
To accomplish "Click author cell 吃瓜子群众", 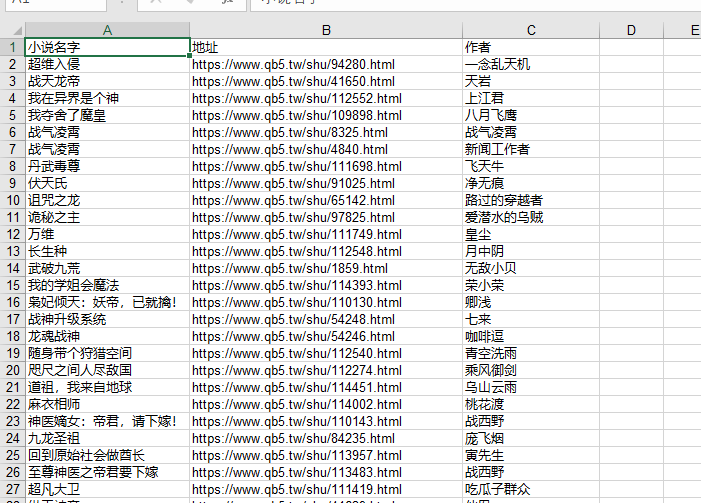I will point(531,489).
